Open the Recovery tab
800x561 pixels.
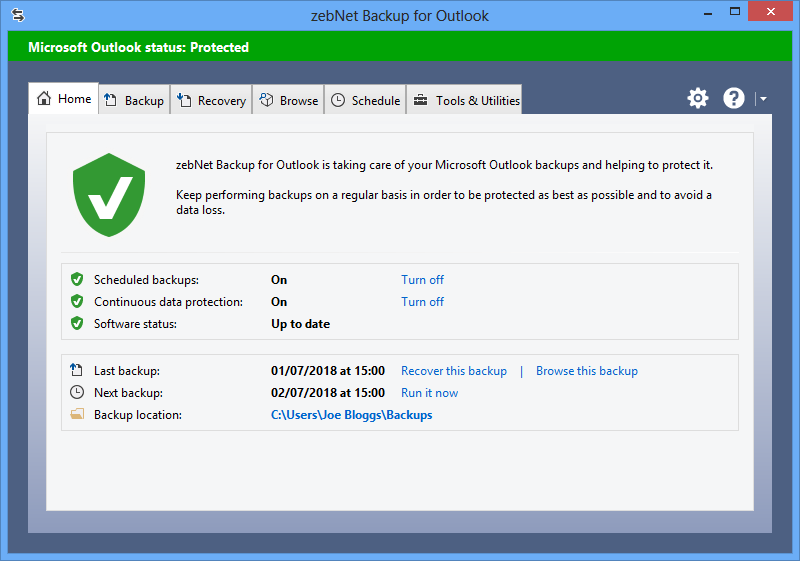(x=211, y=100)
